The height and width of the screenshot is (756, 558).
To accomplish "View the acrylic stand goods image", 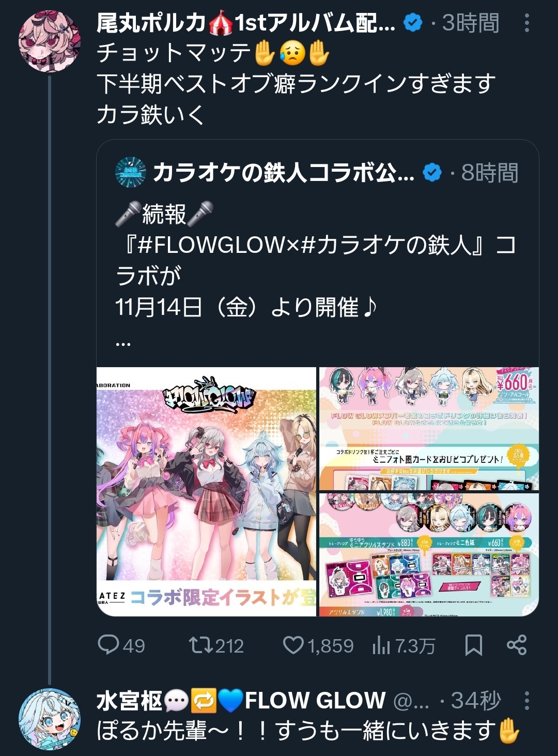I will [429, 555].
